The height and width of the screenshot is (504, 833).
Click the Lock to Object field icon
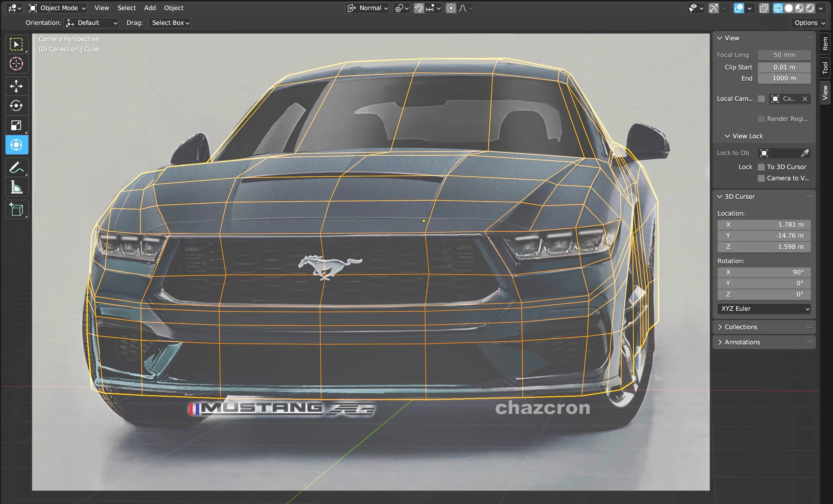pyautogui.click(x=764, y=153)
